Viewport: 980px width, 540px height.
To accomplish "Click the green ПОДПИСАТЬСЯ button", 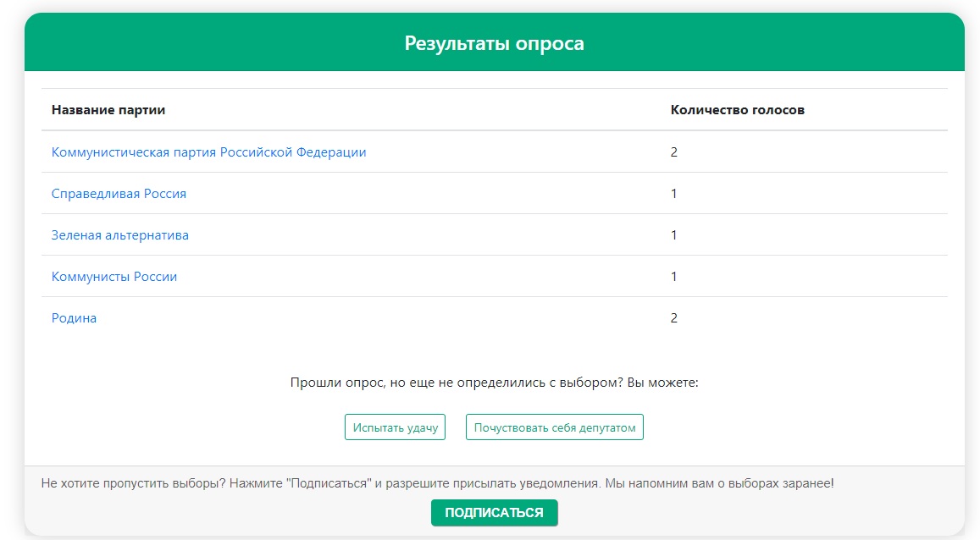I will 495,513.
